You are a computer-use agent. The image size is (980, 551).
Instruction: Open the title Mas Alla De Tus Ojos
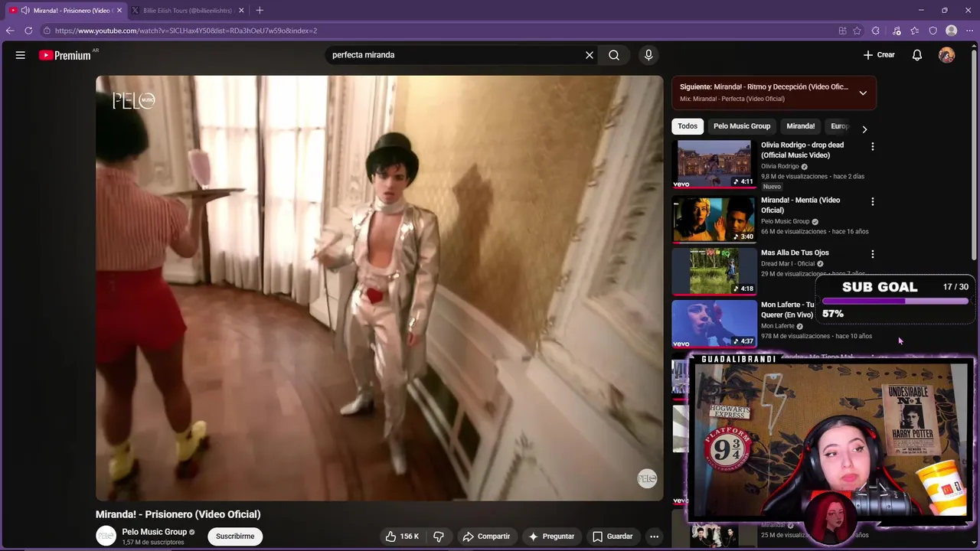795,253
